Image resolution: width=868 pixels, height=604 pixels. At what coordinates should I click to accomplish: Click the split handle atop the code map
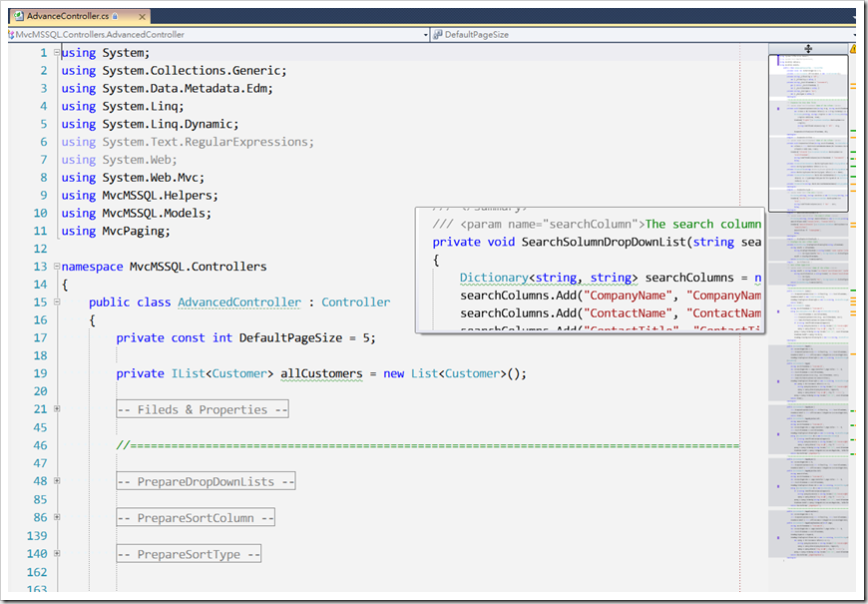(x=808, y=49)
